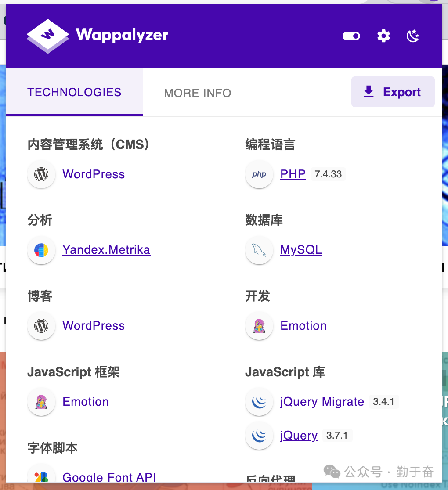The image size is (448, 490).
Task: Click the WordPress icon under the blog section
Action: click(x=41, y=325)
